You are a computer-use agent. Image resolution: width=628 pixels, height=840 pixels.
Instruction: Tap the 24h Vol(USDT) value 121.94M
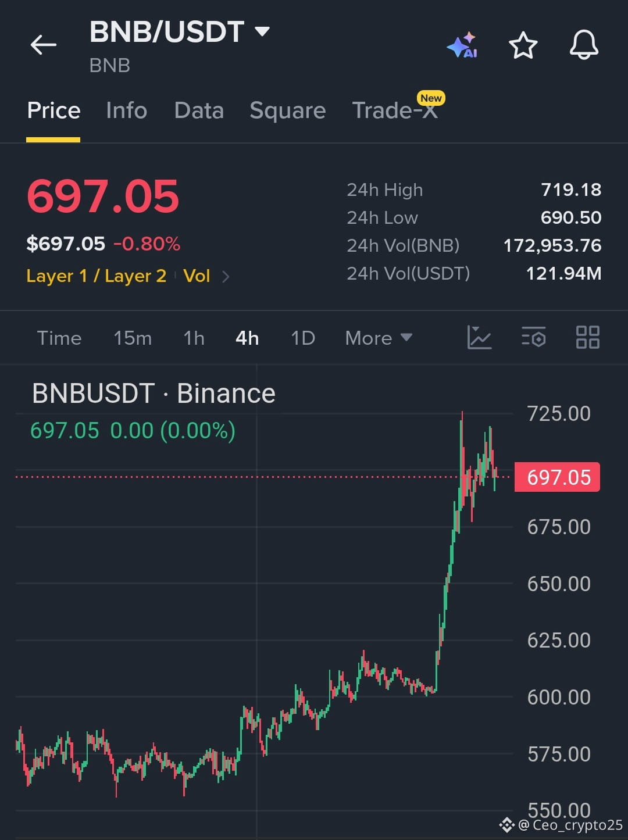563,273
